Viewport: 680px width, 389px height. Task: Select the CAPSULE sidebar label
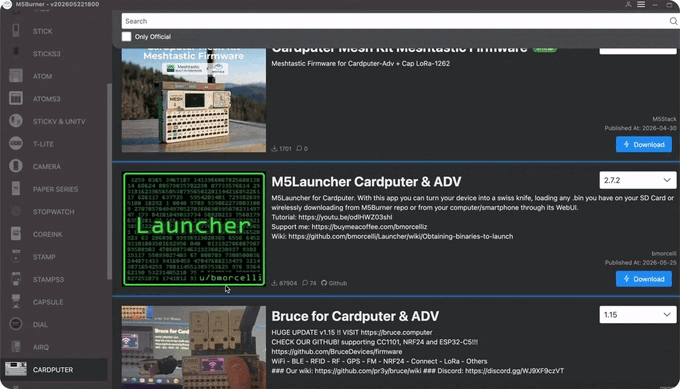click(48, 302)
